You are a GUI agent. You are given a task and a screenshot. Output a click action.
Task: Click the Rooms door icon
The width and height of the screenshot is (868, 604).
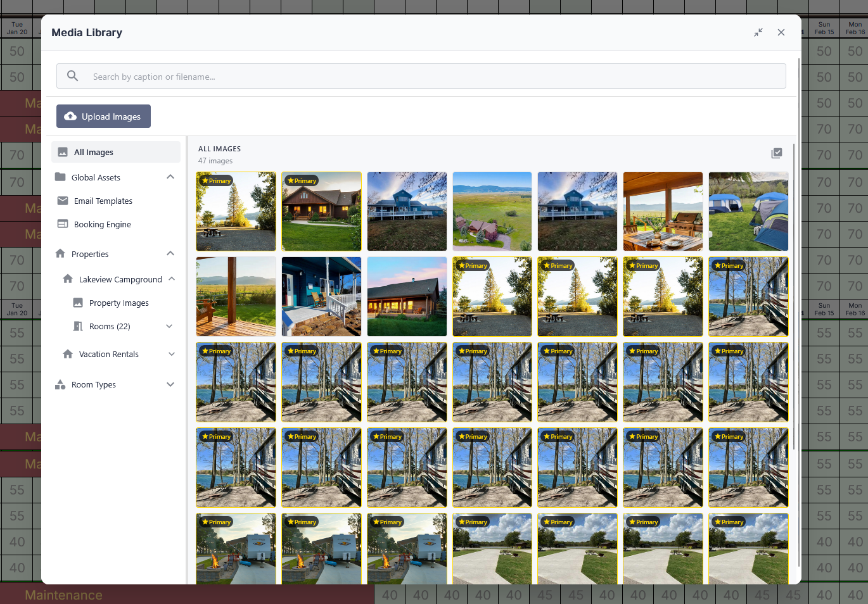[x=78, y=326]
